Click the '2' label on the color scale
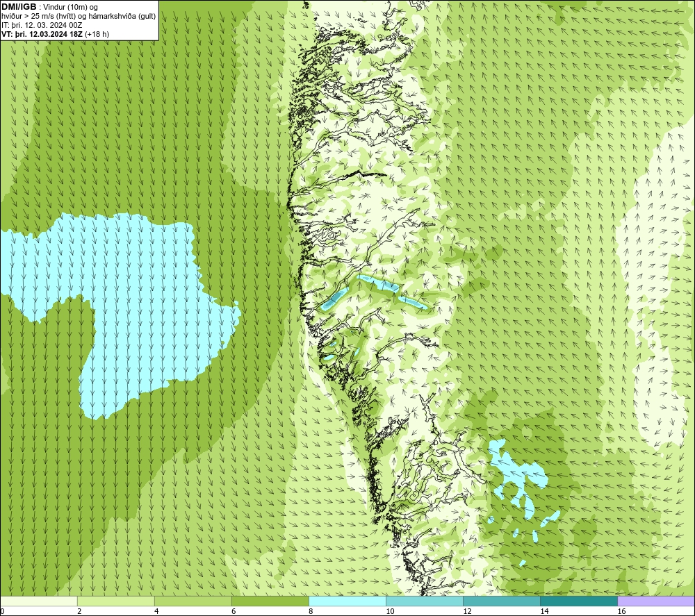This screenshot has height=616, width=695. click(x=79, y=612)
